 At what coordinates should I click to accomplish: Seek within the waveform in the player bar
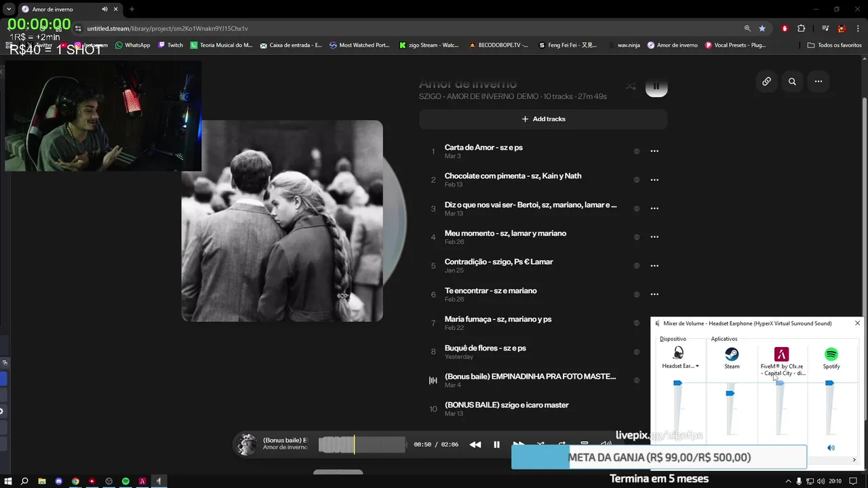coord(362,445)
